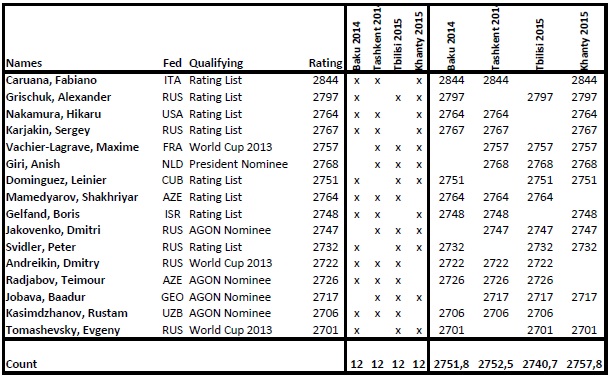Click Dominguez's CUB federation cell
The width and height of the screenshot is (610, 378).
[172, 180]
